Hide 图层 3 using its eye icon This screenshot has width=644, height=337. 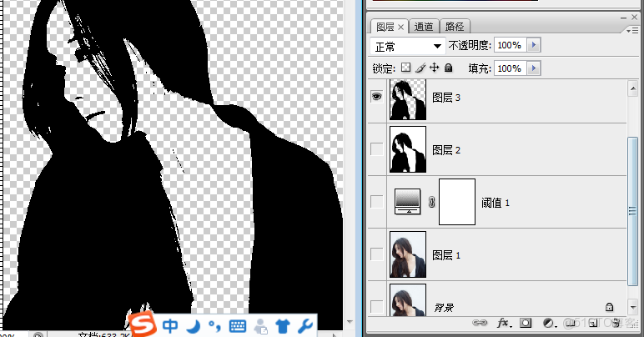click(x=376, y=97)
